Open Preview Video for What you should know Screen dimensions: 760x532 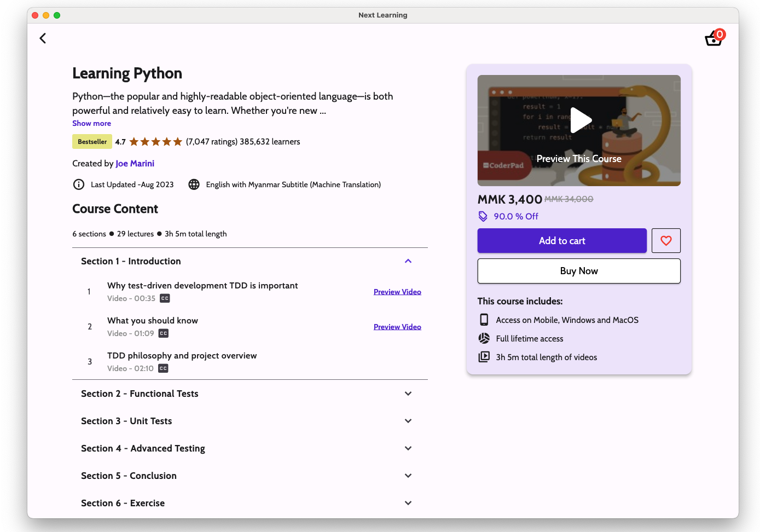click(x=397, y=327)
